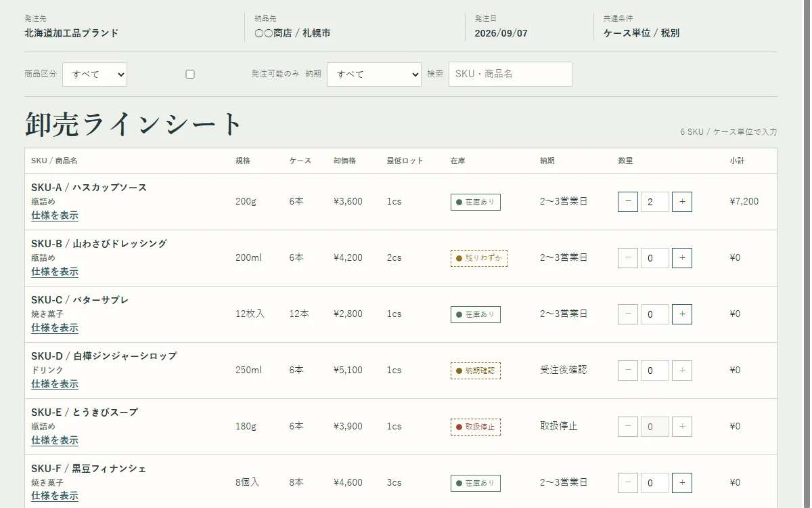812x508 pixels.
Task: Click the ¥4,200 price for SKU-B
Action: pyautogui.click(x=348, y=258)
